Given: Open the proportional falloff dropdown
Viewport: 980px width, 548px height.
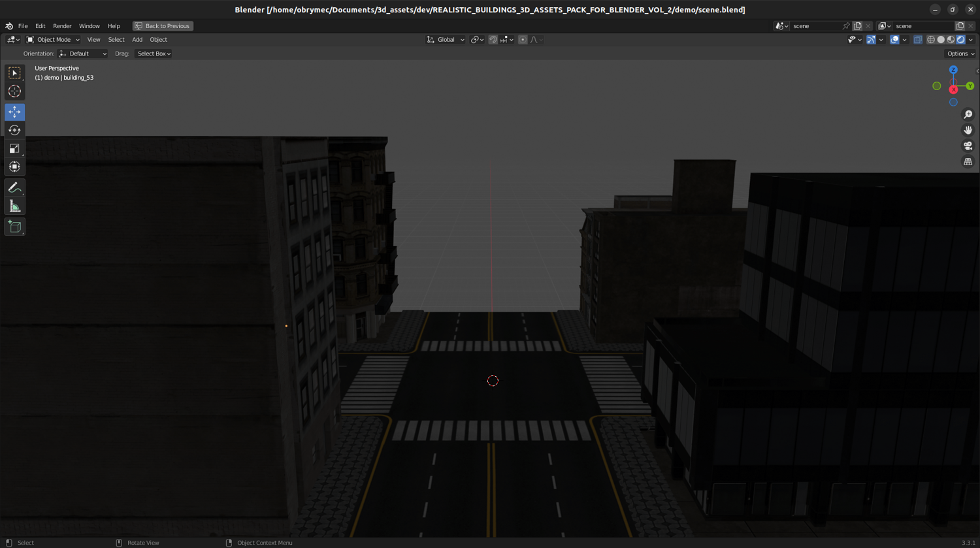Looking at the screenshot, I should pos(536,40).
